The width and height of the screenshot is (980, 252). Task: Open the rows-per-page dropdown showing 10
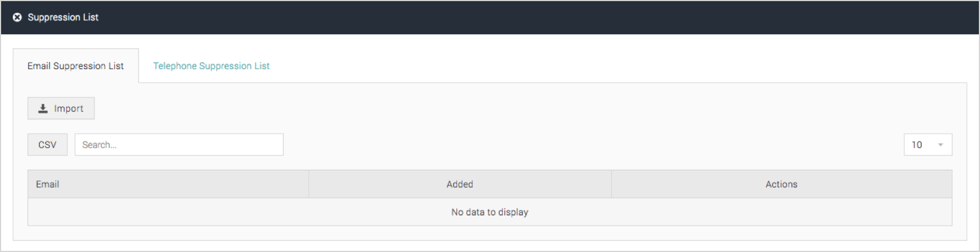tap(928, 145)
